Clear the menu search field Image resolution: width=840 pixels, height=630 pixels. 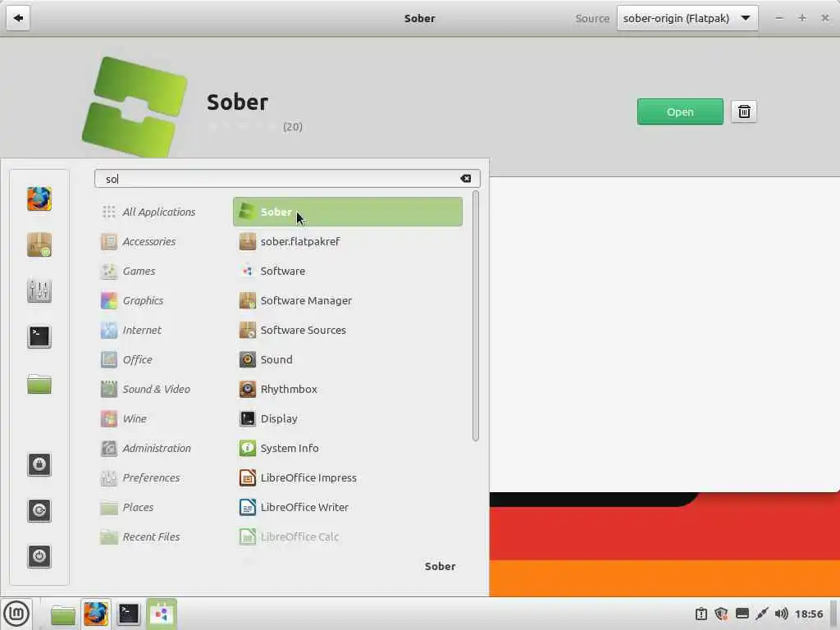point(466,178)
